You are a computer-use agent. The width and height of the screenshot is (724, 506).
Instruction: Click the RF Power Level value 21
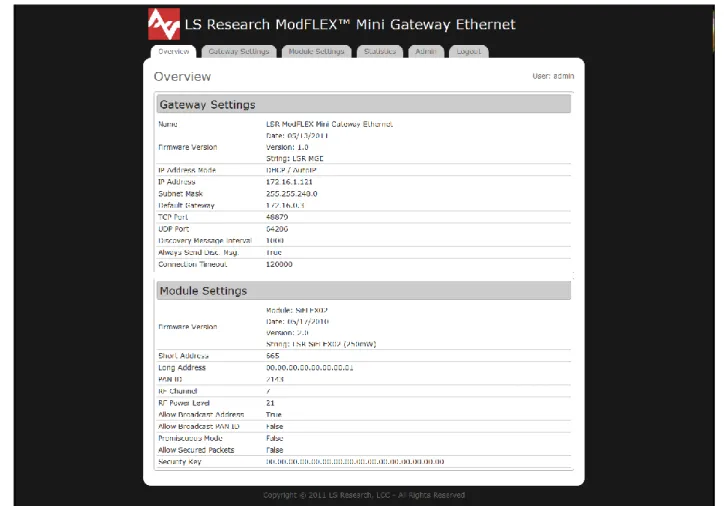pyautogui.click(x=270, y=403)
